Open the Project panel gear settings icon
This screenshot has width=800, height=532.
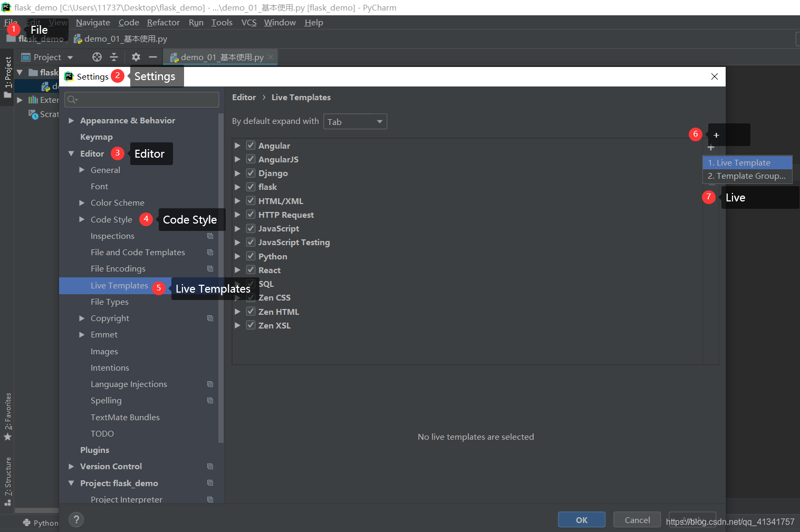pyautogui.click(x=136, y=57)
